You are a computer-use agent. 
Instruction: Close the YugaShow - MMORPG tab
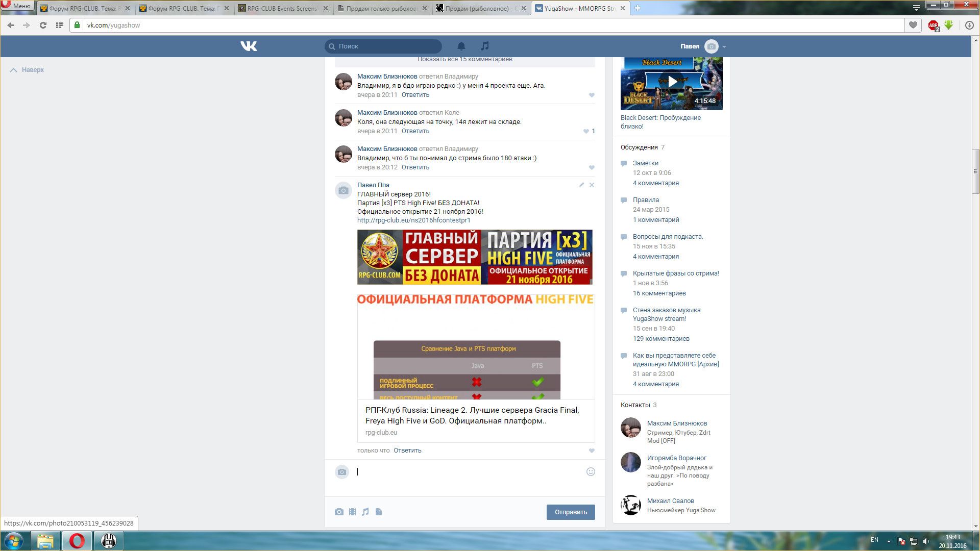[622, 8]
